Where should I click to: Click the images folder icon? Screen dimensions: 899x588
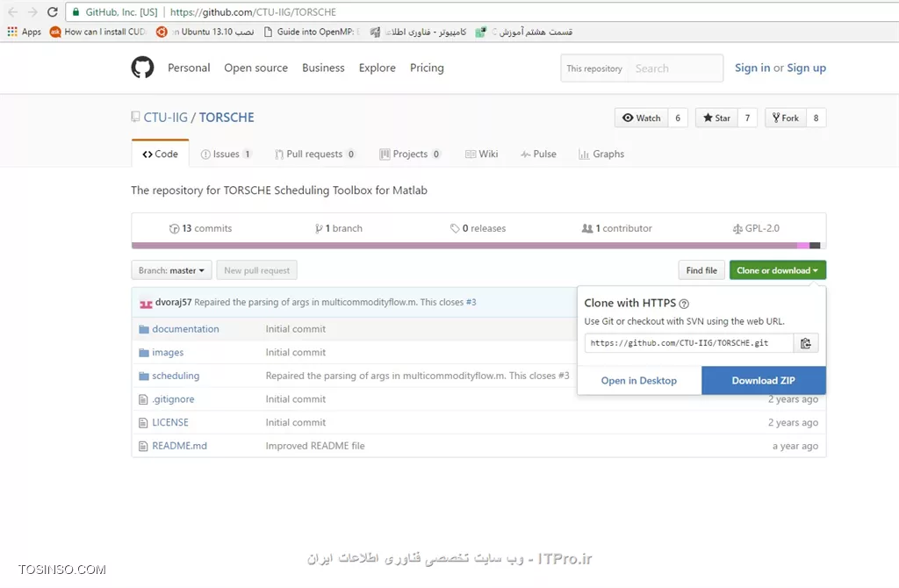(x=143, y=353)
